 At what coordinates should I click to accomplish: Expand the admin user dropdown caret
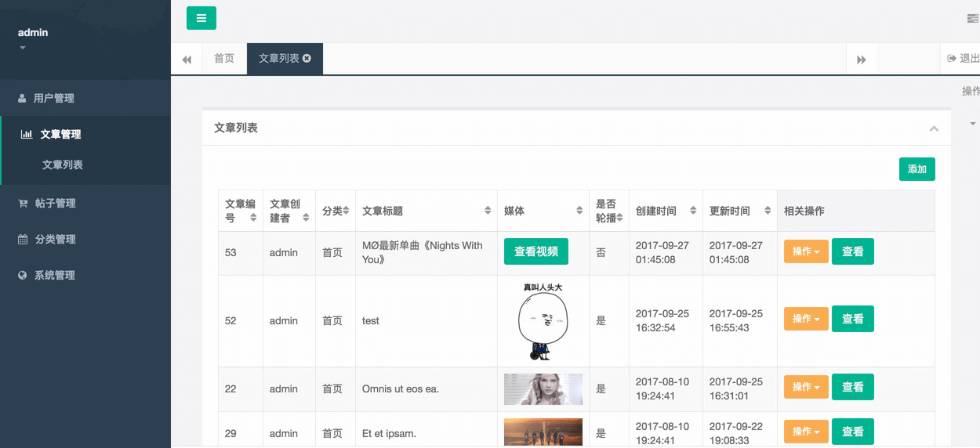point(23,48)
